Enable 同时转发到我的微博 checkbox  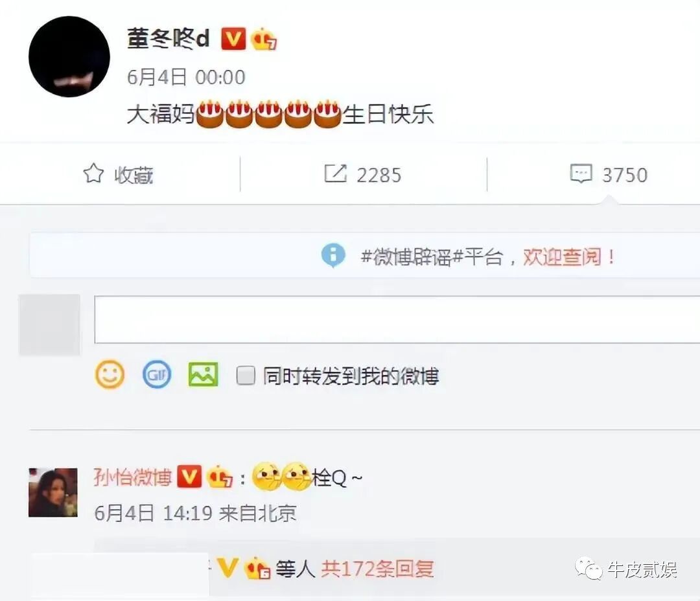pos(246,375)
